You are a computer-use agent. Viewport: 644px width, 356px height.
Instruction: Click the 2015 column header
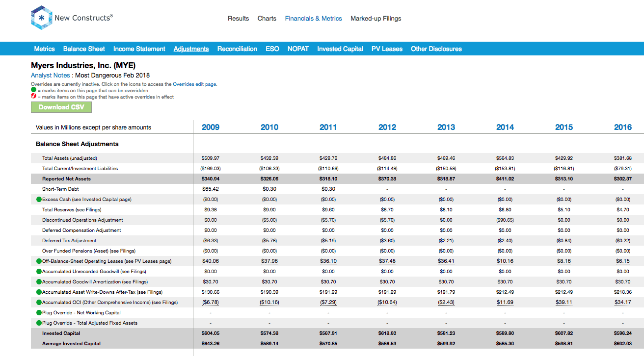[564, 127]
